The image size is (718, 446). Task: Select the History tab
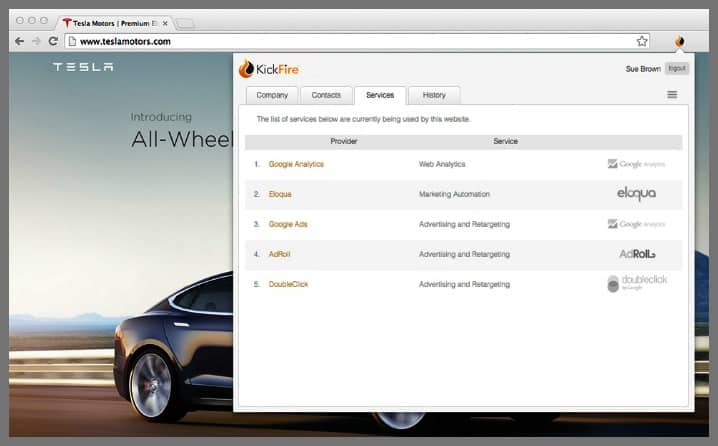434,95
